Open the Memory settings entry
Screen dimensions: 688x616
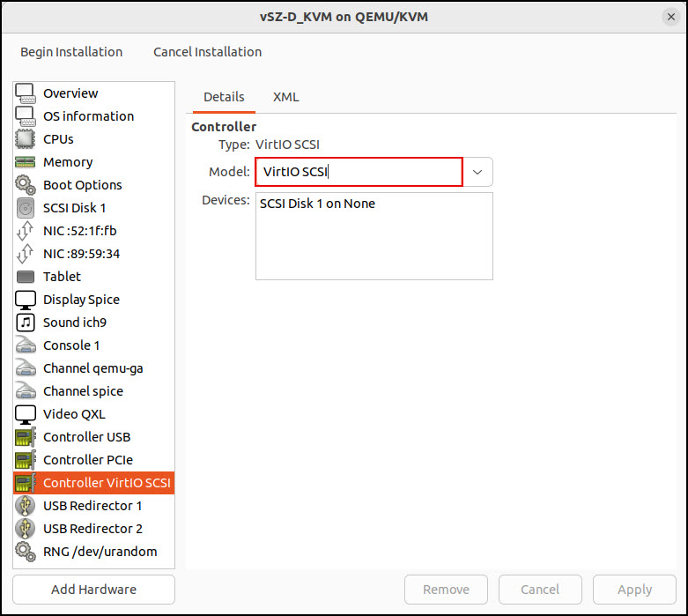click(x=68, y=162)
